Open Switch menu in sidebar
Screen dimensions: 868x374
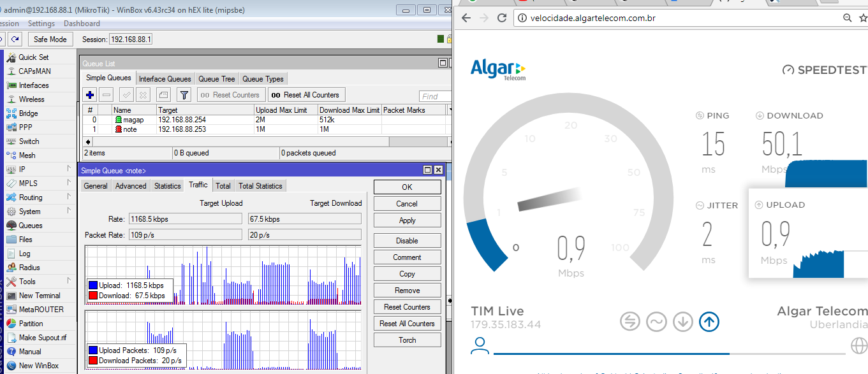(29, 141)
